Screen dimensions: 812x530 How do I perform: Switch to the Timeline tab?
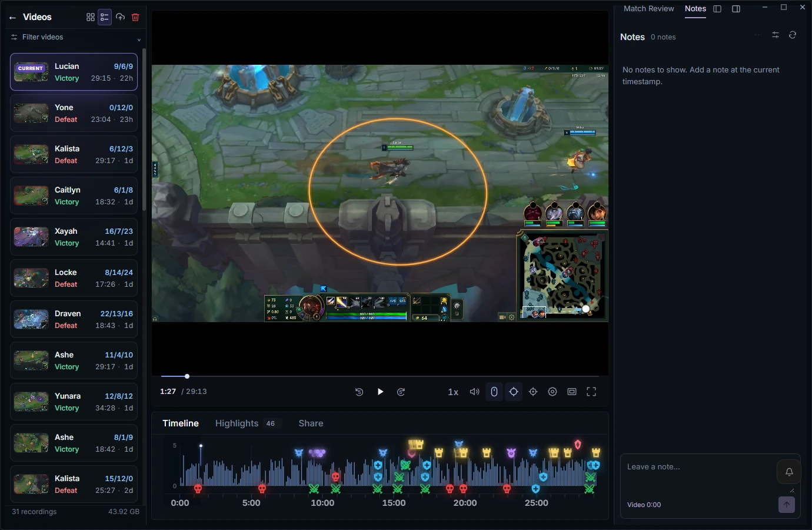point(181,423)
